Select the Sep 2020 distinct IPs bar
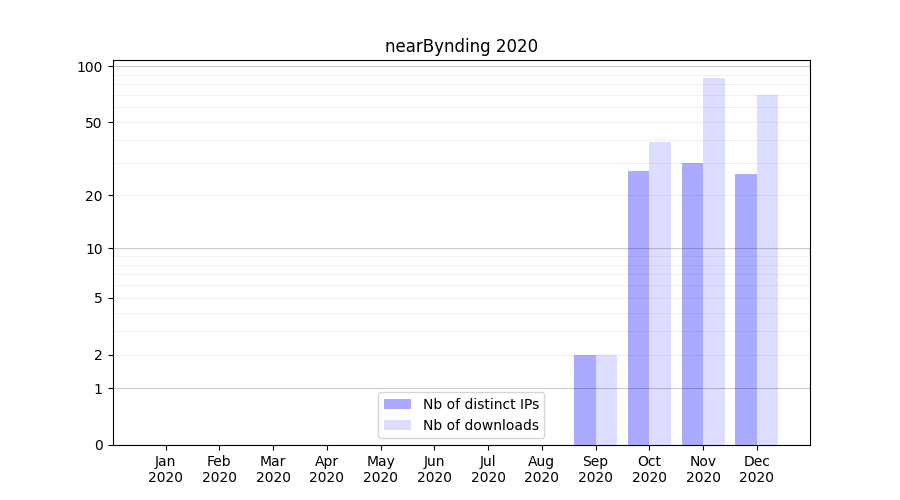900x500 pixels. click(x=585, y=400)
